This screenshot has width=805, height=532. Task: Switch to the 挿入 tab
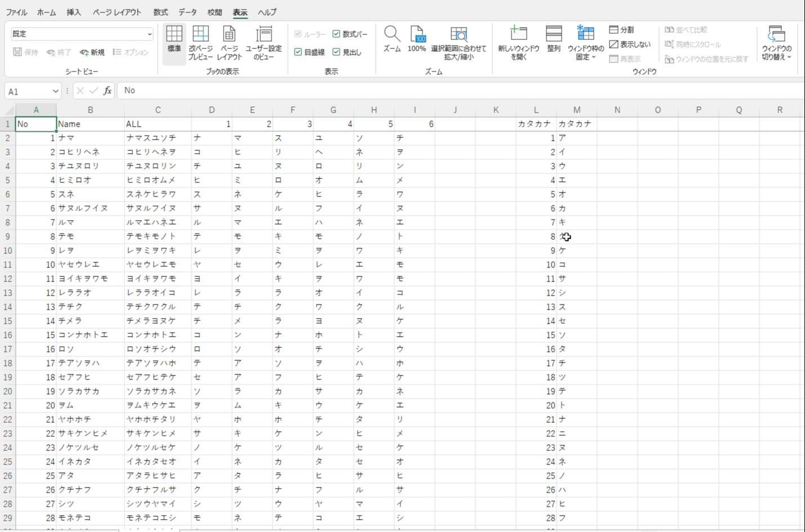(74, 12)
